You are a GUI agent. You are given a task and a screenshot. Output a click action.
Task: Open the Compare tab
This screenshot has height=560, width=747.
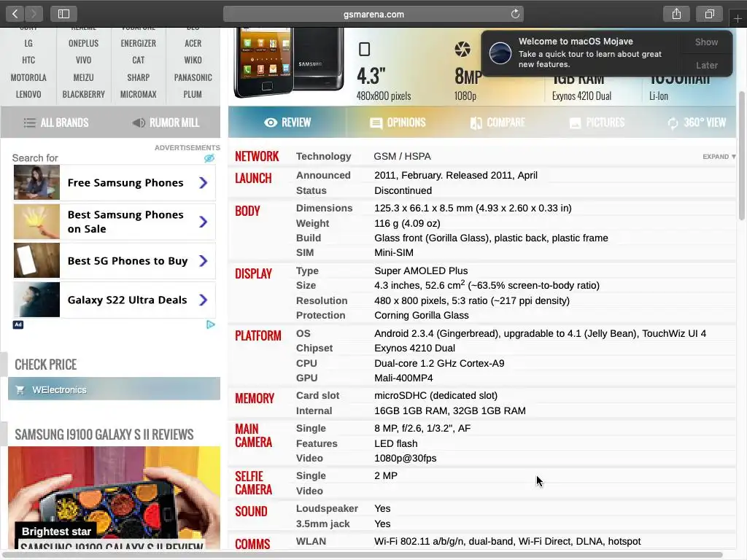[498, 122]
